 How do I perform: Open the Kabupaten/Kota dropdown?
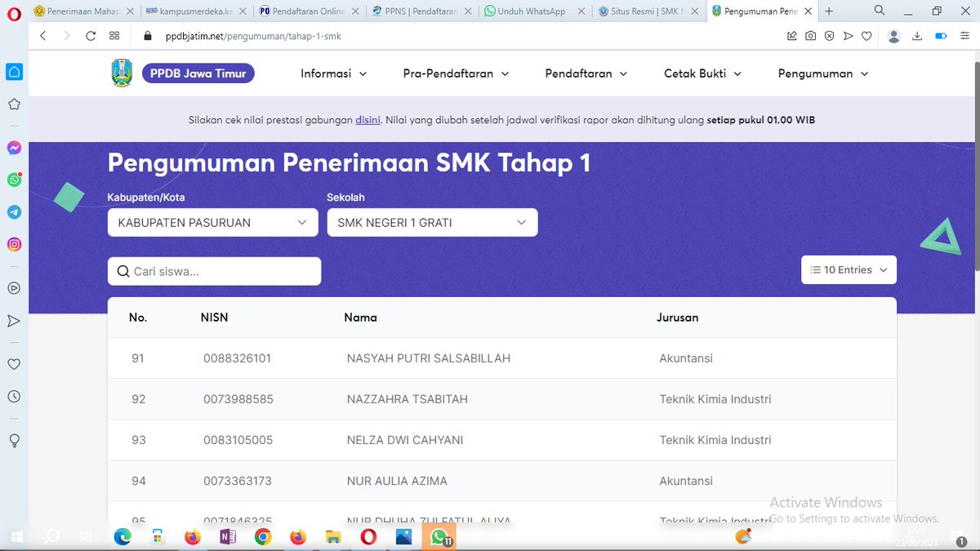point(213,223)
